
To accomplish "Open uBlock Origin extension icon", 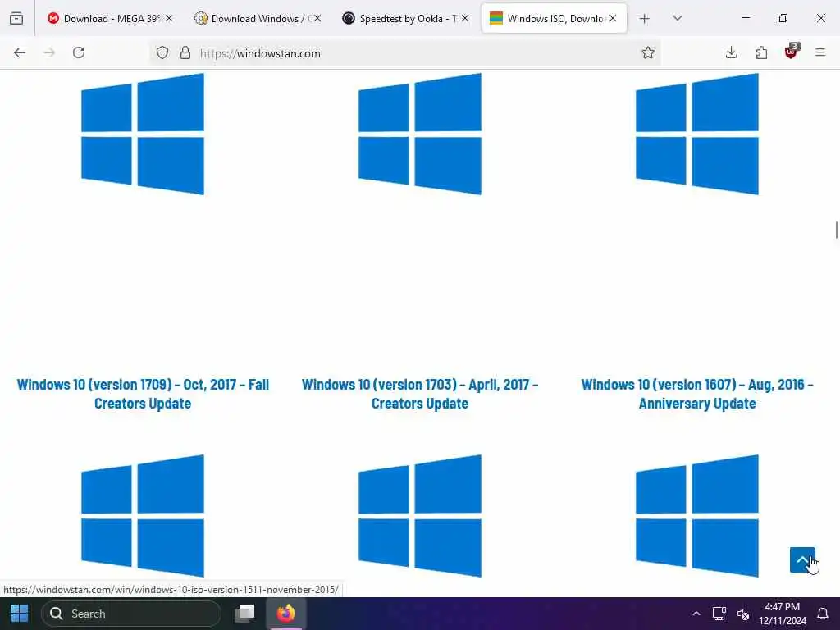I will point(792,52).
